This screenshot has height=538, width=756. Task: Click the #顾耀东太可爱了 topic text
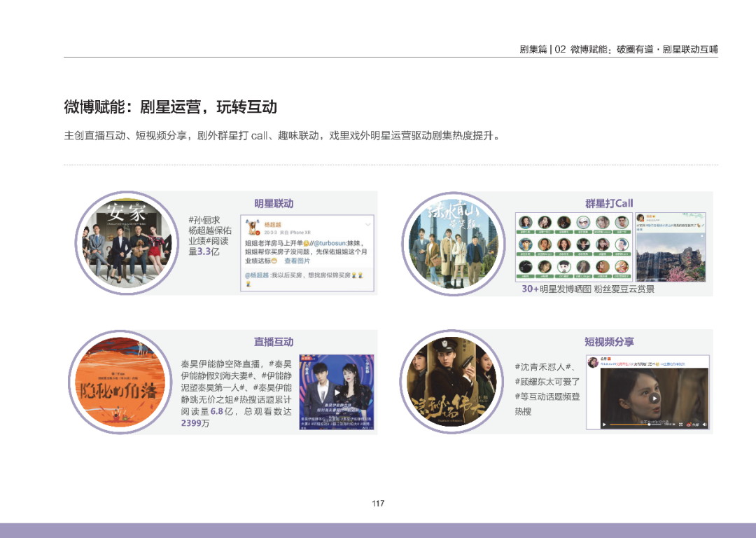pyautogui.click(x=547, y=382)
